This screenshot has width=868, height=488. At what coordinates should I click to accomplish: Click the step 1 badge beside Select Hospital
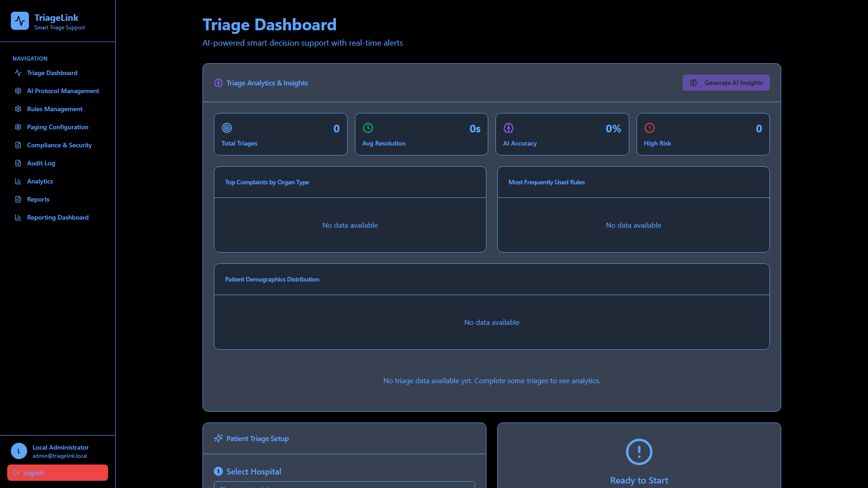point(218,471)
